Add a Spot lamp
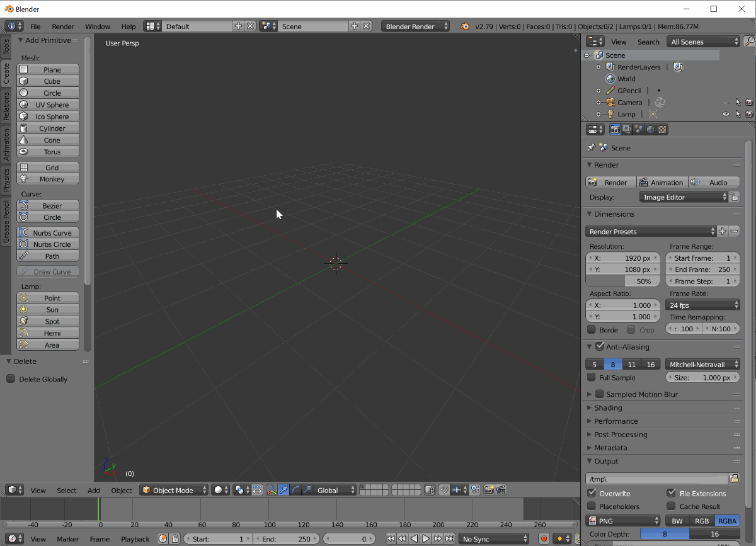Viewport: 756px width, 546px height. click(x=48, y=321)
